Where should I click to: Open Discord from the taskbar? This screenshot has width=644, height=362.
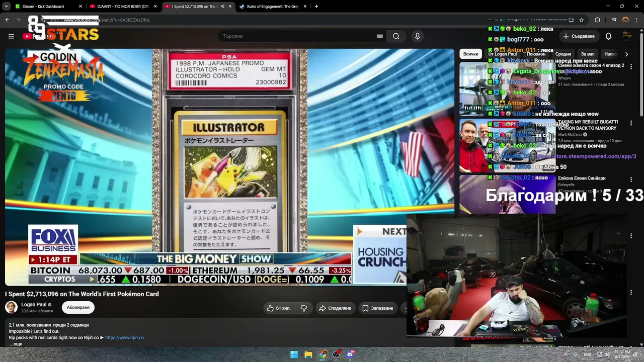pos(351,354)
